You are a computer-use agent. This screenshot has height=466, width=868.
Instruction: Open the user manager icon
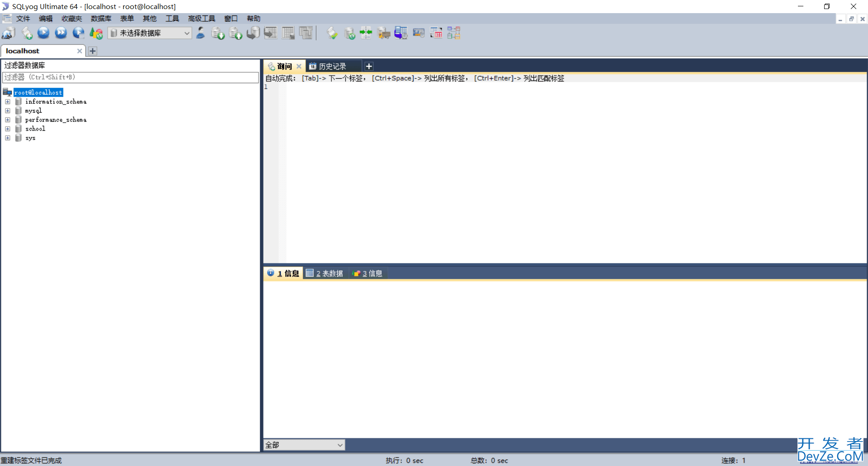coord(201,33)
